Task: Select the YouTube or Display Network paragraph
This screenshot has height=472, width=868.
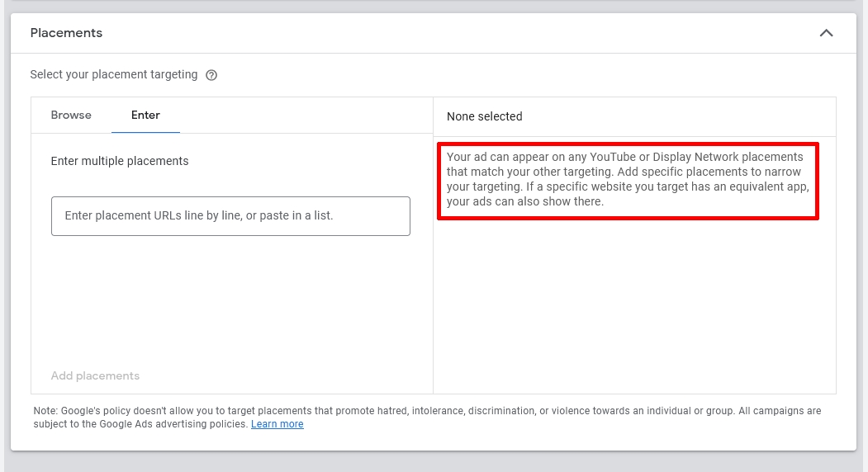Action: click(x=626, y=179)
